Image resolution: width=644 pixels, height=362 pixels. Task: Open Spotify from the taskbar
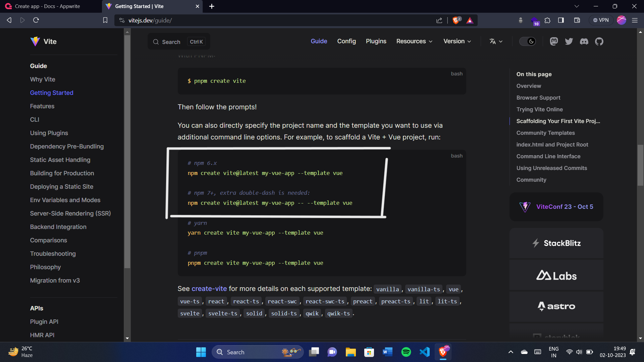(406, 352)
